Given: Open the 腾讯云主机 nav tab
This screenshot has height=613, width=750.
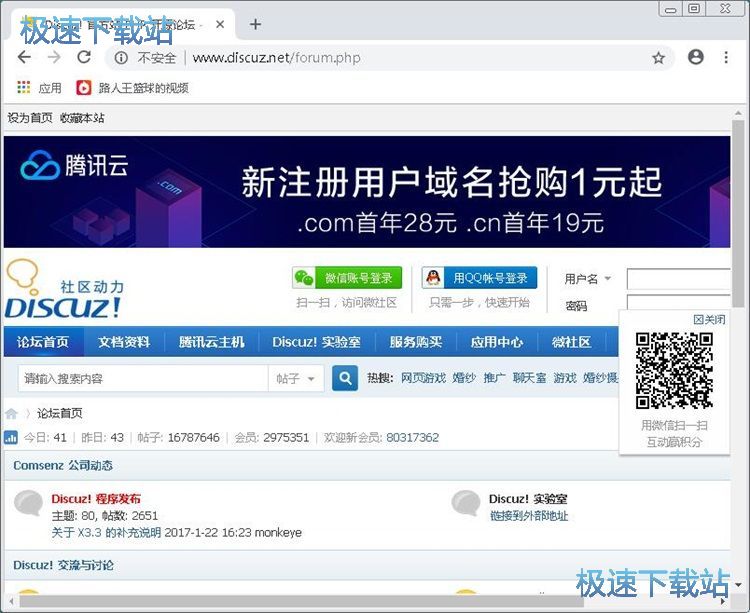Looking at the screenshot, I should point(211,342).
